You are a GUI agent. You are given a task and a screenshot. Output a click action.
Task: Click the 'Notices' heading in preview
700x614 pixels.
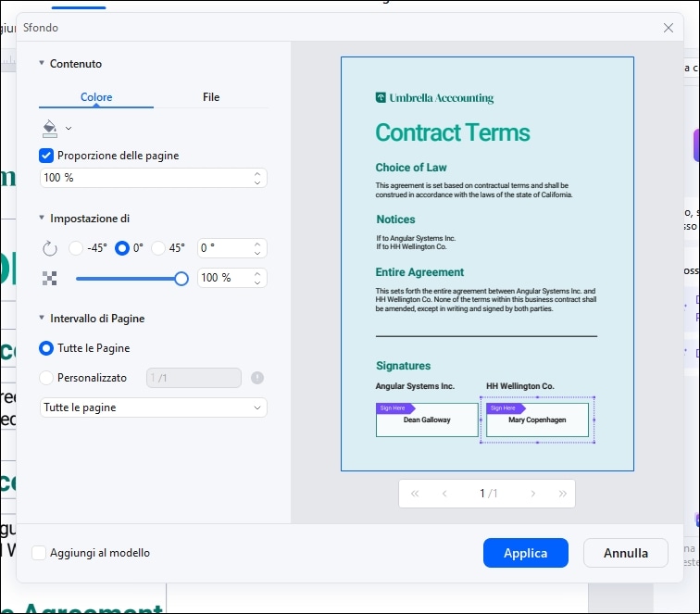tap(395, 219)
